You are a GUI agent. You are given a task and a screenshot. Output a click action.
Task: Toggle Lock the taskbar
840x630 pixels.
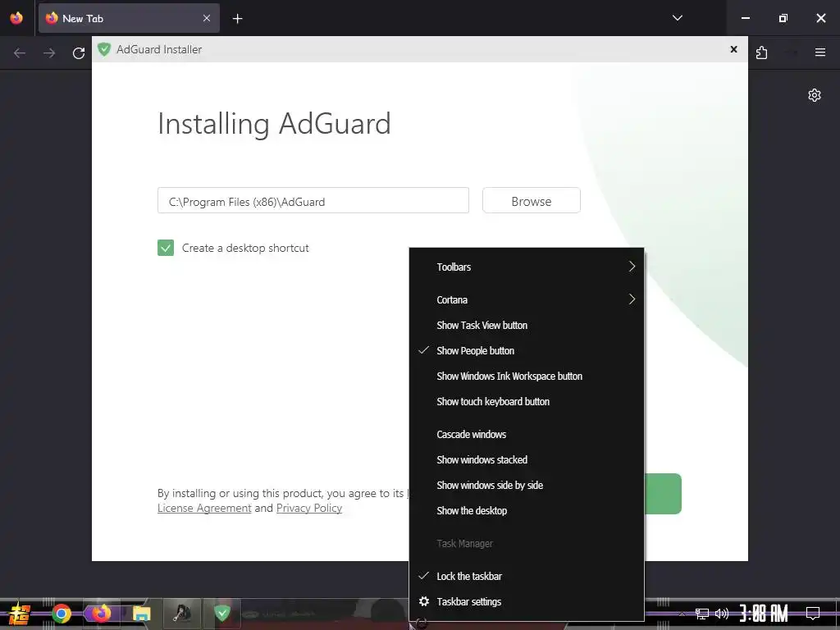(x=527, y=576)
